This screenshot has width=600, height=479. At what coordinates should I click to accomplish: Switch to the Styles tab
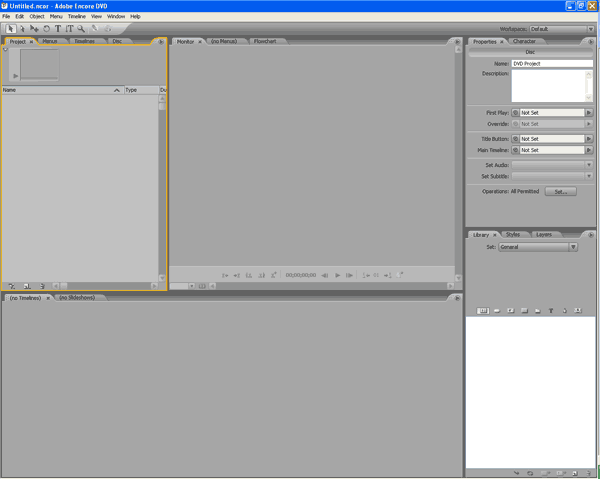(x=513, y=235)
